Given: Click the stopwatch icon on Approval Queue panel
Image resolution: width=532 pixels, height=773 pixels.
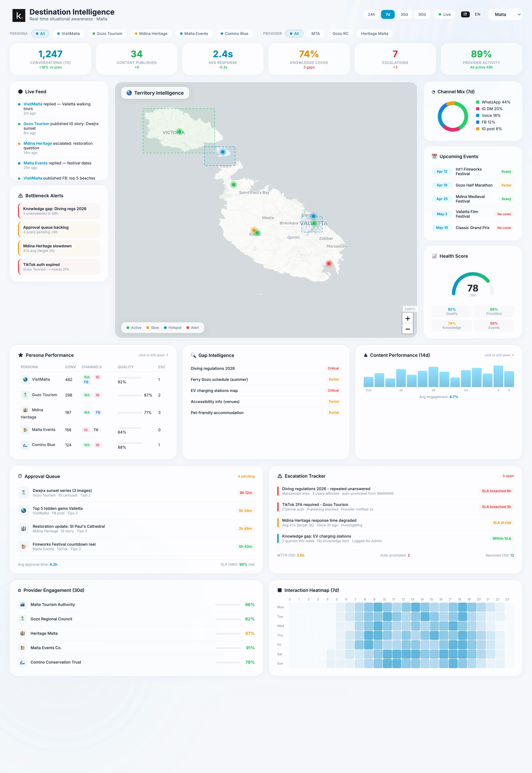Looking at the screenshot, I should click(20, 476).
